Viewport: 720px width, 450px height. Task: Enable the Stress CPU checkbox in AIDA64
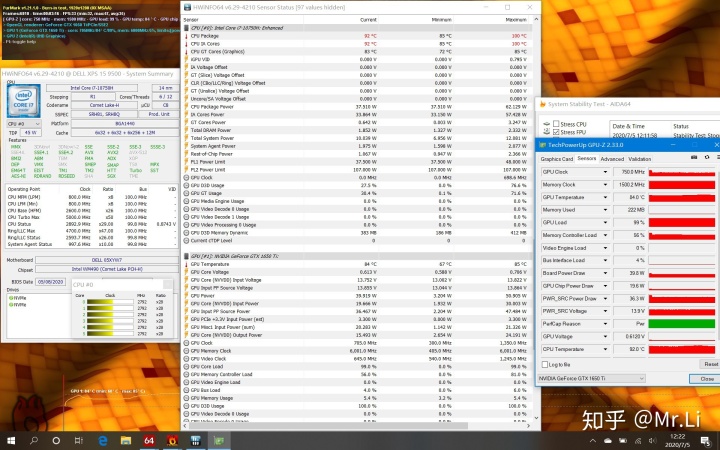coord(556,124)
